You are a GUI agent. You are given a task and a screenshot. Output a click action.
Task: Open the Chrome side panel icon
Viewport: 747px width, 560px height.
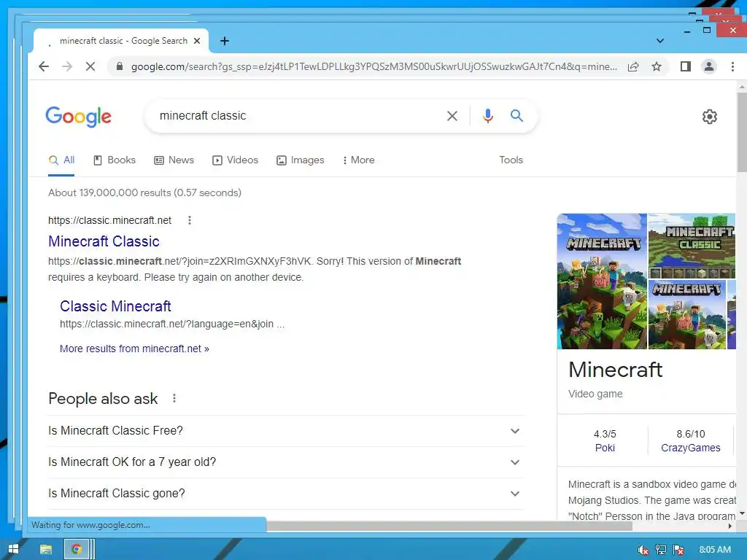tap(686, 66)
